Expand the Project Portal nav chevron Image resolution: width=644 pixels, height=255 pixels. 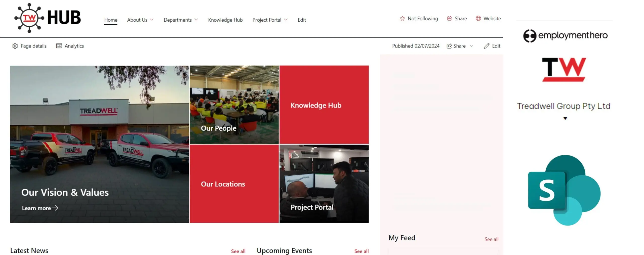[286, 20]
